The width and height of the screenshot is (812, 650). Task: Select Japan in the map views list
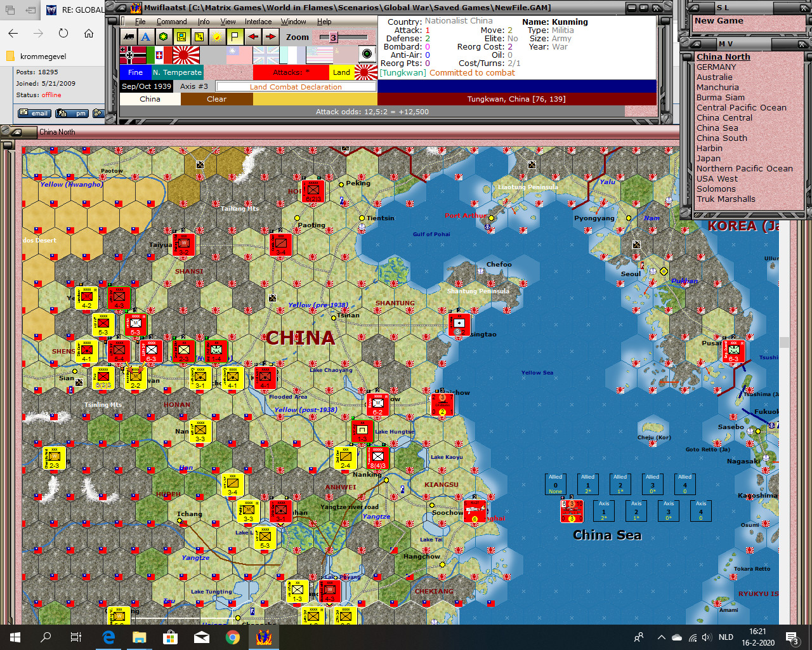[x=709, y=159]
